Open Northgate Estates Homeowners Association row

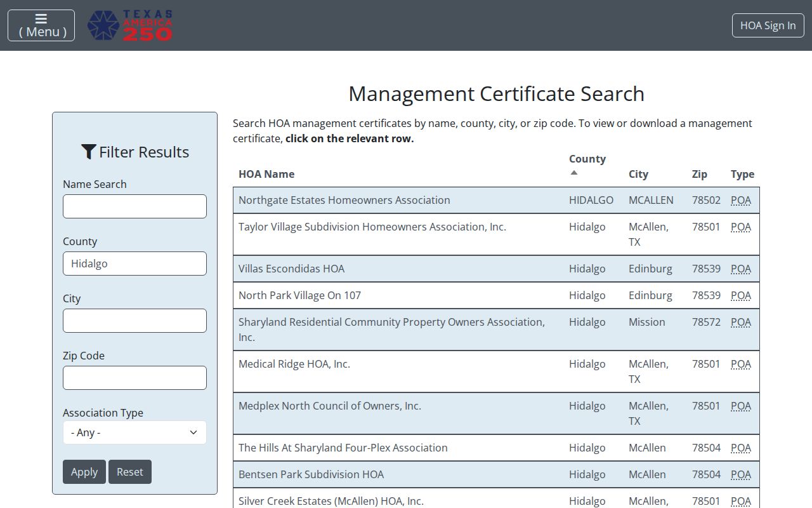pos(496,200)
